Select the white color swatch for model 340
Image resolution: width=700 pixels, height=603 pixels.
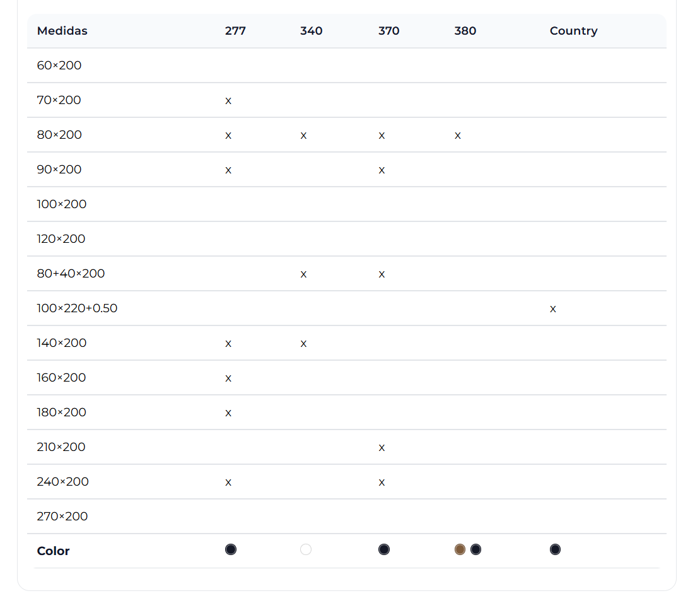[x=306, y=549]
